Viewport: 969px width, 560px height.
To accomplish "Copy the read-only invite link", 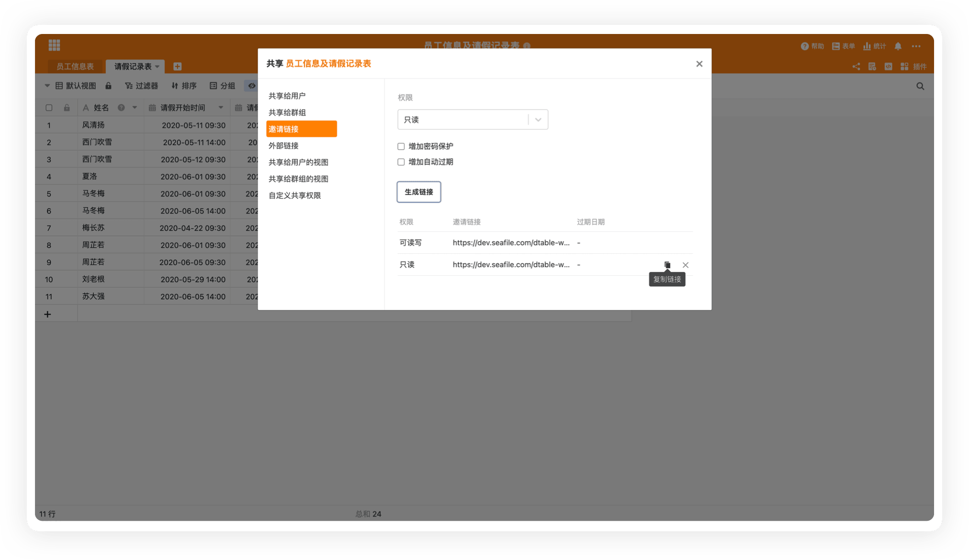I will pos(667,265).
